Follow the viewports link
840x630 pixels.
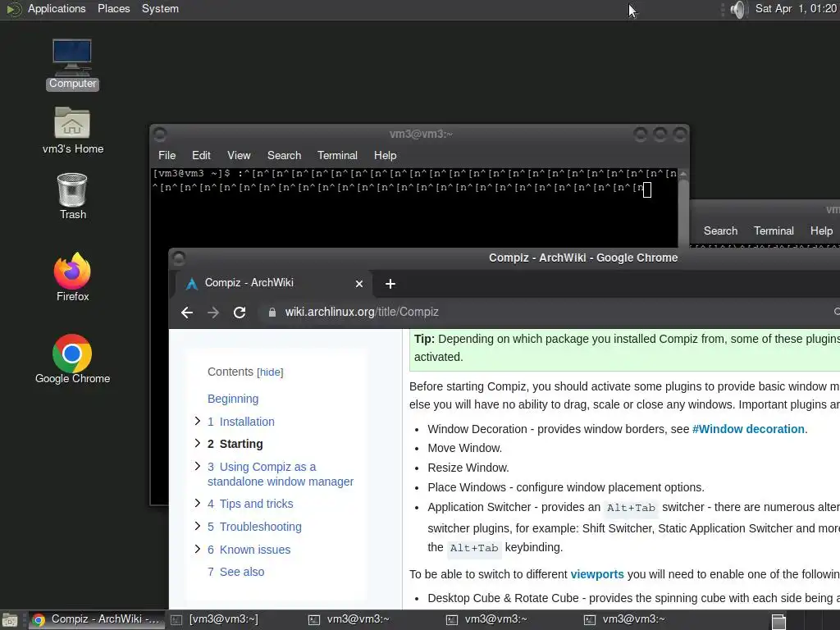click(597, 574)
